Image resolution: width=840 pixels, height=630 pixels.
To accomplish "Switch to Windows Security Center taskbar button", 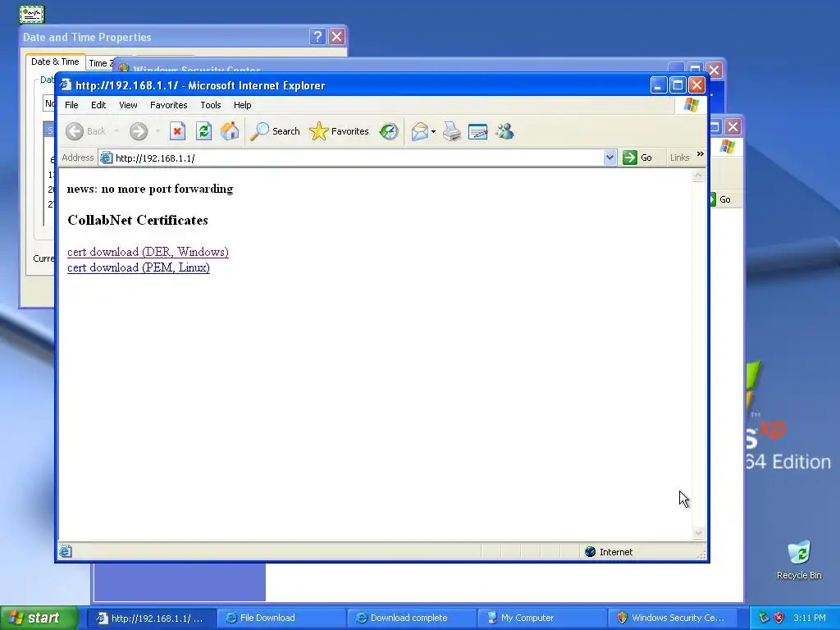I will pyautogui.click(x=673, y=618).
